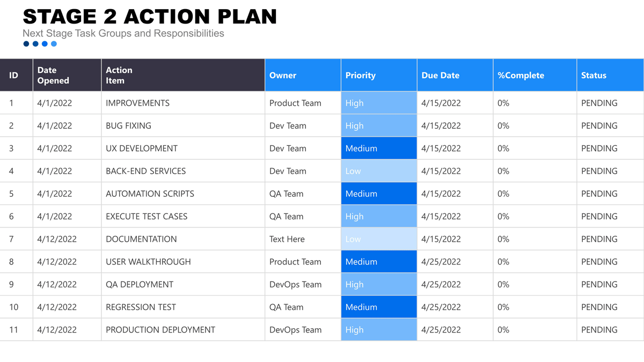Click the PENDING status for REGRESSION TEST
Image resolution: width=644 pixels, height=362 pixels.
tap(599, 307)
